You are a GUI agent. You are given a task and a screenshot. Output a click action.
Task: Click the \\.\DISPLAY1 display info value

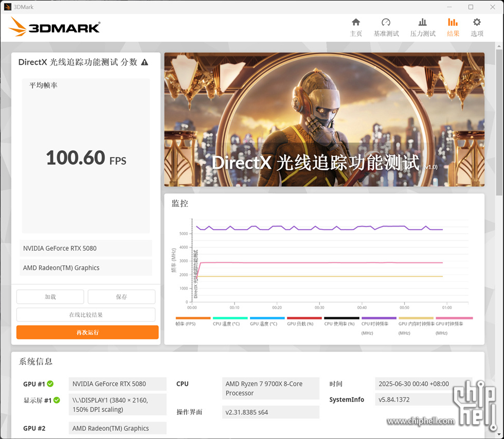click(x=118, y=405)
